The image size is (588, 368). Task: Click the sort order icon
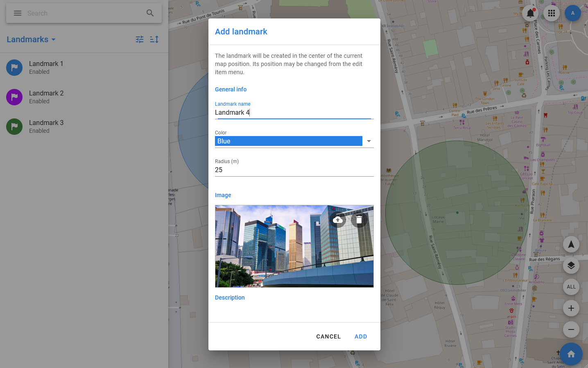[x=154, y=39]
